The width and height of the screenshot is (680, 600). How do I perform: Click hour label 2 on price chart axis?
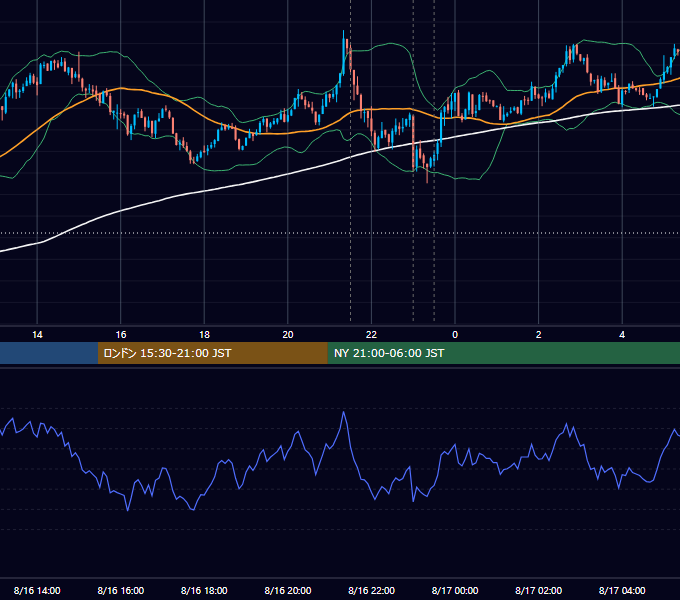[539, 335]
